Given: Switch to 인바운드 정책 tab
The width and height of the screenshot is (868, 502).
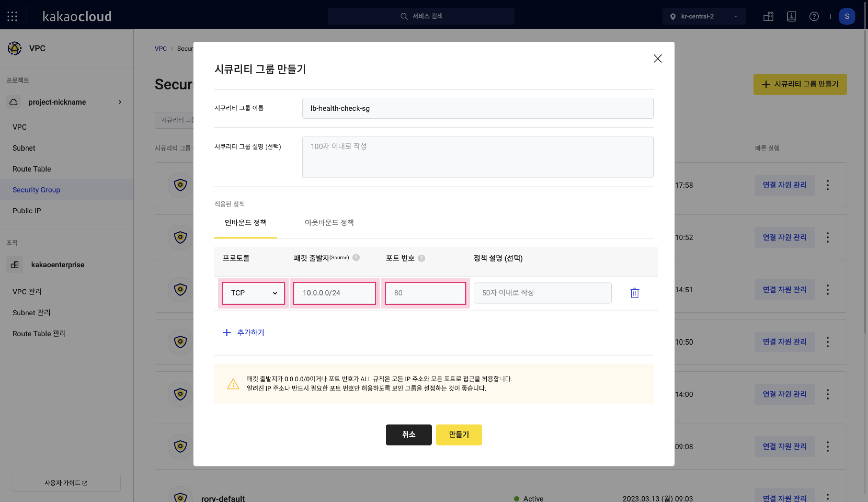Looking at the screenshot, I should [x=245, y=223].
